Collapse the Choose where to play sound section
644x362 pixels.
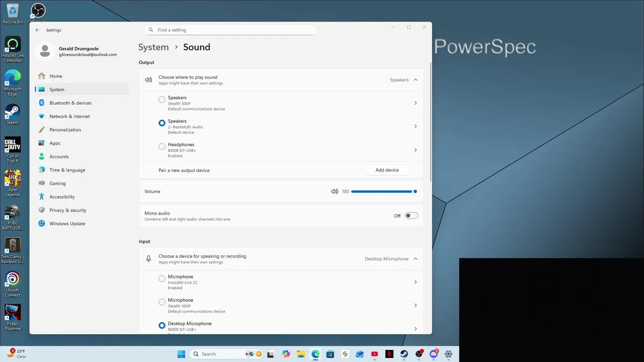416,80
